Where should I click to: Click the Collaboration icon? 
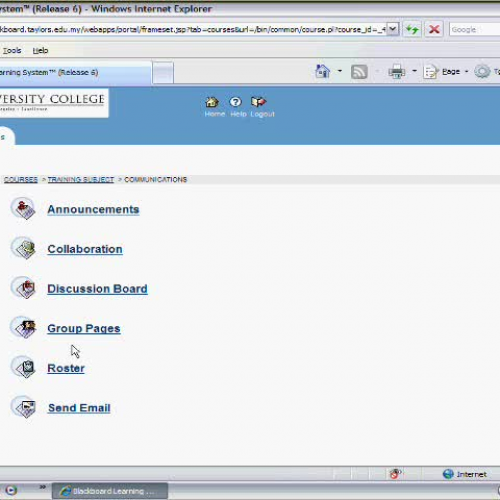23,248
